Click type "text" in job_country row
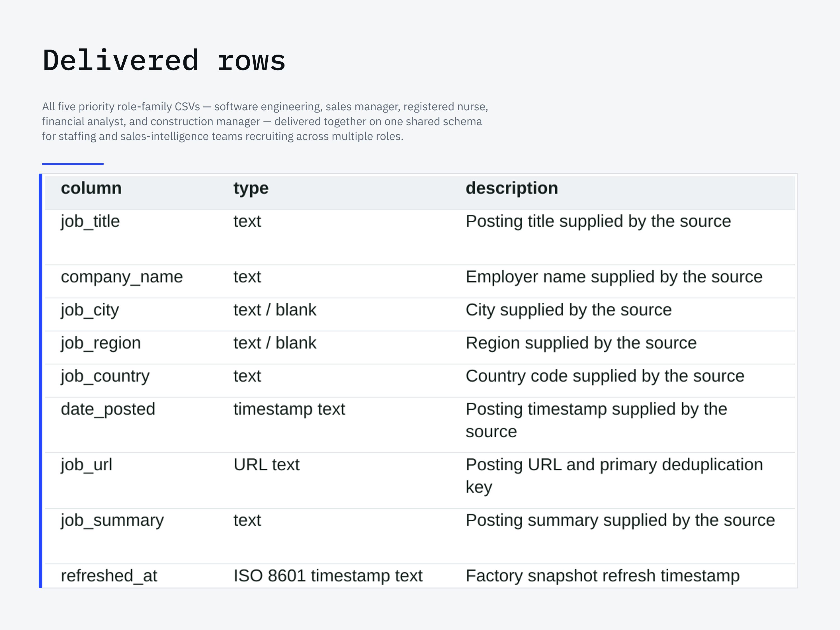This screenshot has width=840, height=630. [x=247, y=376]
